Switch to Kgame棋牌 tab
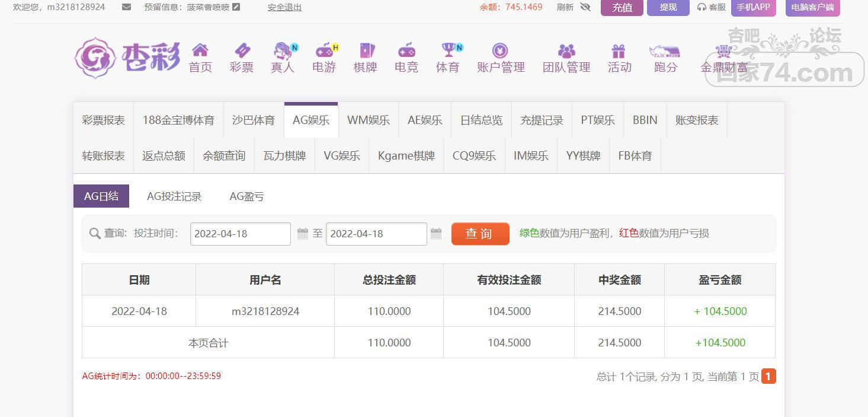868x417 pixels. pos(406,155)
